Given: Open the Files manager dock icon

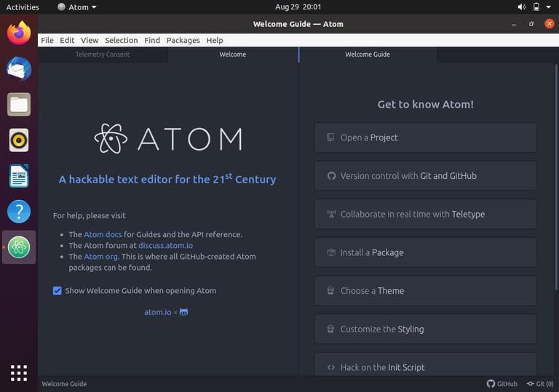Looking at the screenshot, I should tap(19, 105).
